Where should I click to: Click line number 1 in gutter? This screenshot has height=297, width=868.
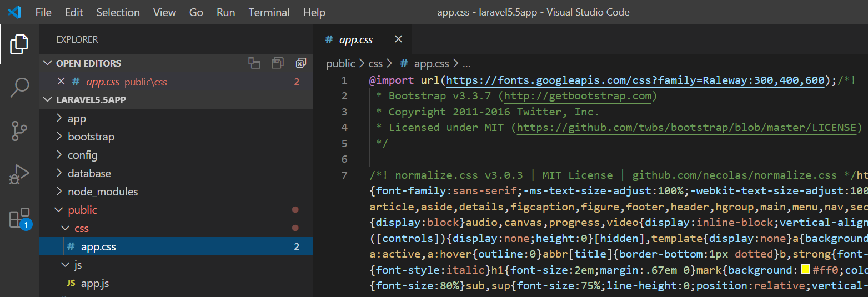point(344,80)
